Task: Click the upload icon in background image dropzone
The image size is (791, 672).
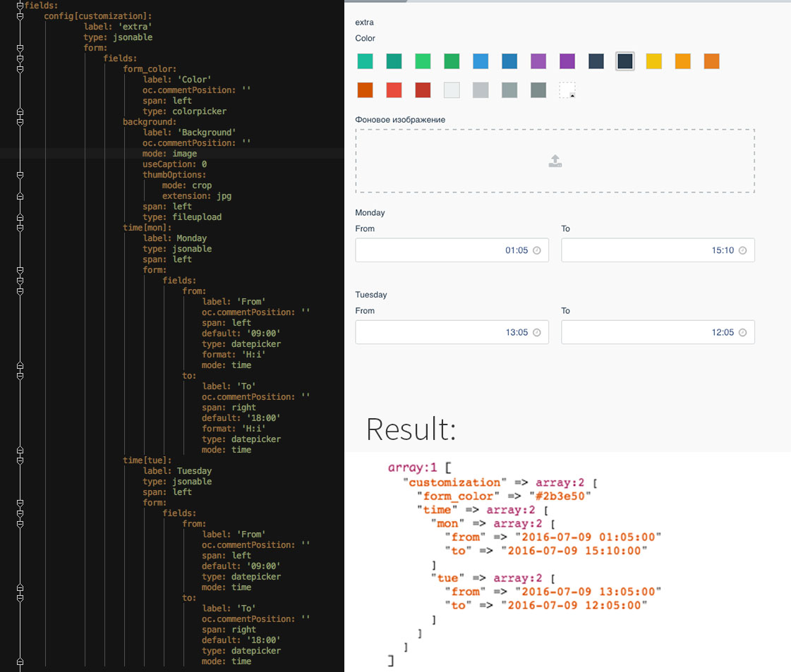Action: (x=555, y=161)
